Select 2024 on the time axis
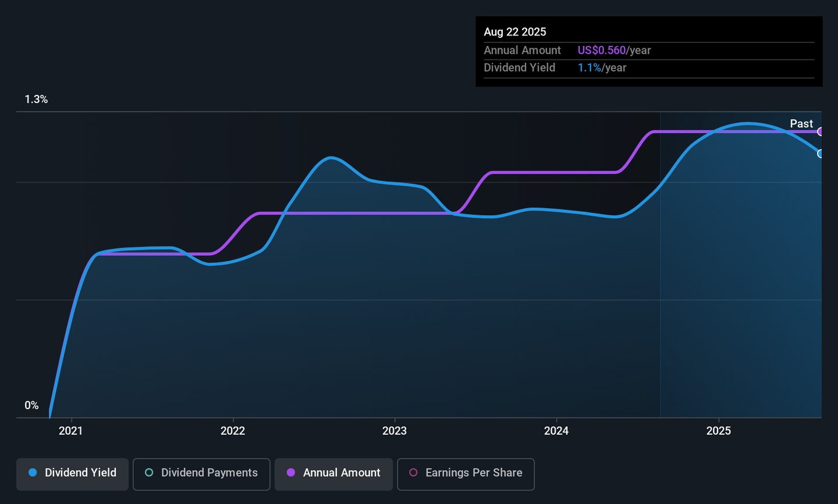The height and width of the screenshot is (504, 838). coord(556,431)
